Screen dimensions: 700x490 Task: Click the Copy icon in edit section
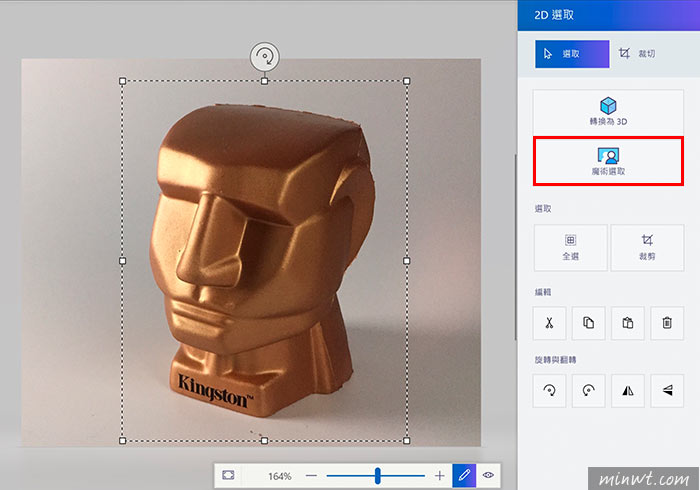(x=588, y=323)
